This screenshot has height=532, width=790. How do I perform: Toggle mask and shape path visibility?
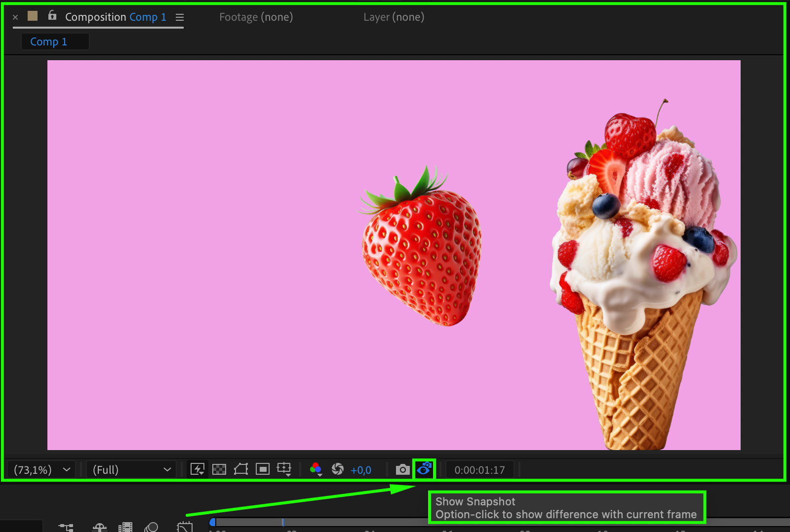click(x=241, y=469)
